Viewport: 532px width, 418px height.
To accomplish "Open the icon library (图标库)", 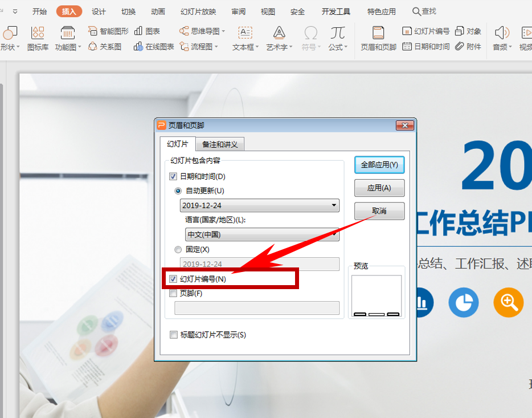I will pos(38,39).
